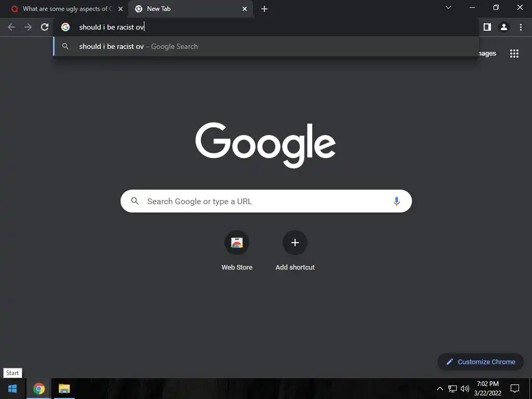The width and height of the screenshot is (532, 399).
Task: Open File Explorer from the taskbar
Action: tap(64, 389)
